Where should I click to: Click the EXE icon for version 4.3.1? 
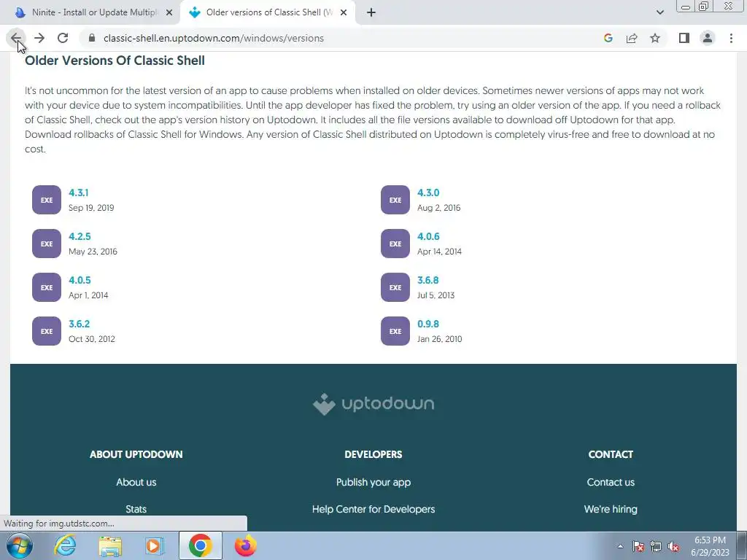coord(47,200)
